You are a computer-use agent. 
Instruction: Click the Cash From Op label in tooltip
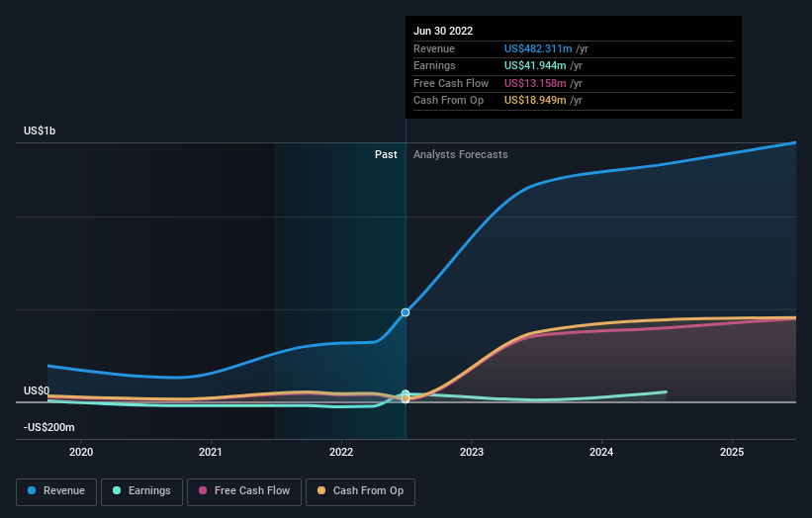[x=448, y=101]
